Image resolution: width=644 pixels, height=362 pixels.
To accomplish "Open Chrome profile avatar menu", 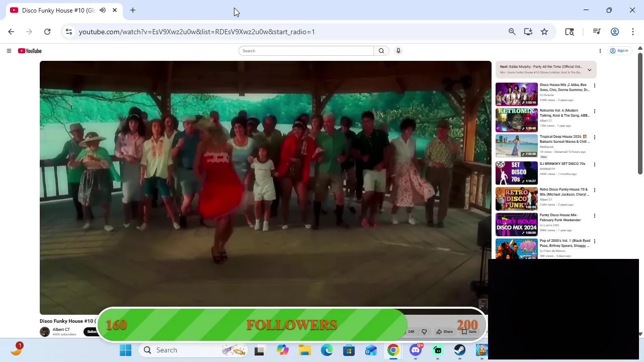I will coord(614,32).
